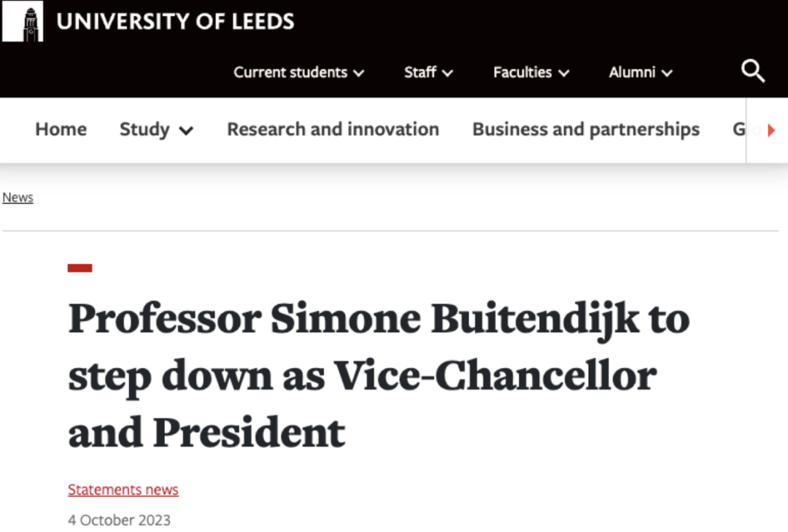Open Research and innovation section

pos(333,129)
